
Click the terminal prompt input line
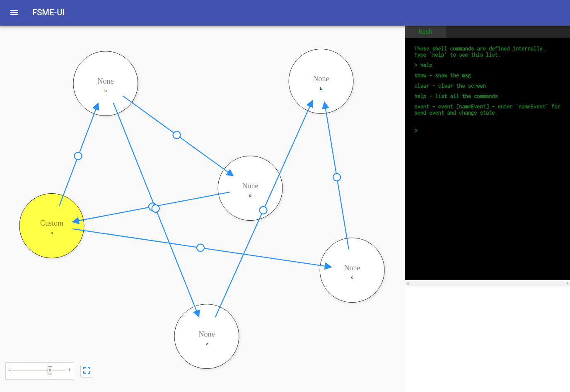click(487, 131)
